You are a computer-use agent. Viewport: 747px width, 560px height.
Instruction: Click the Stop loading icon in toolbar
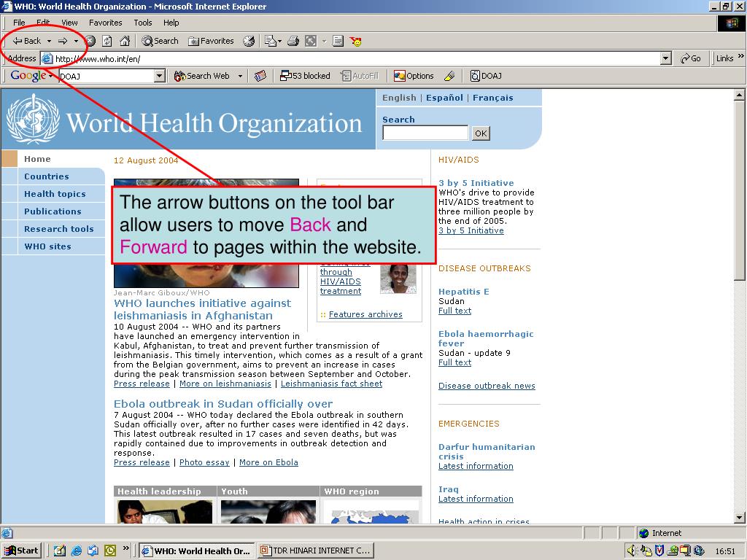90,41
